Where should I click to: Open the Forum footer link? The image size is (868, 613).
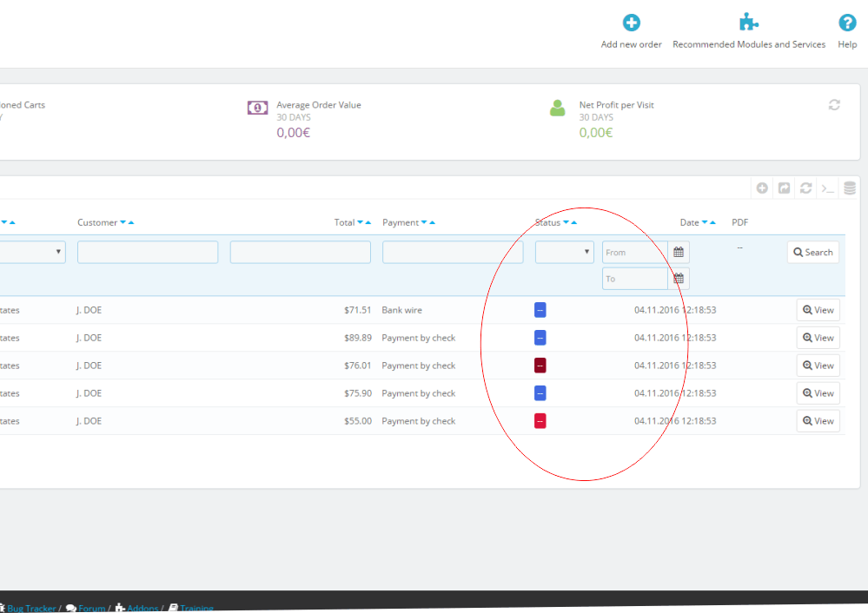[x=91, y=608]
